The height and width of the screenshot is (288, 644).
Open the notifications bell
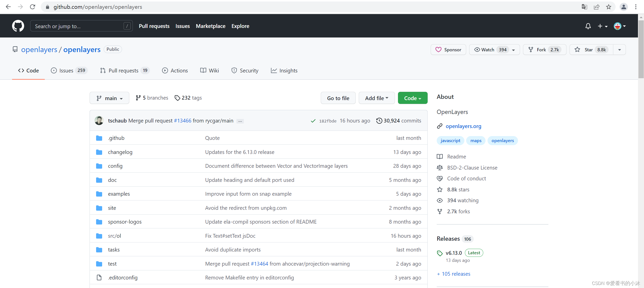(588, 26)
